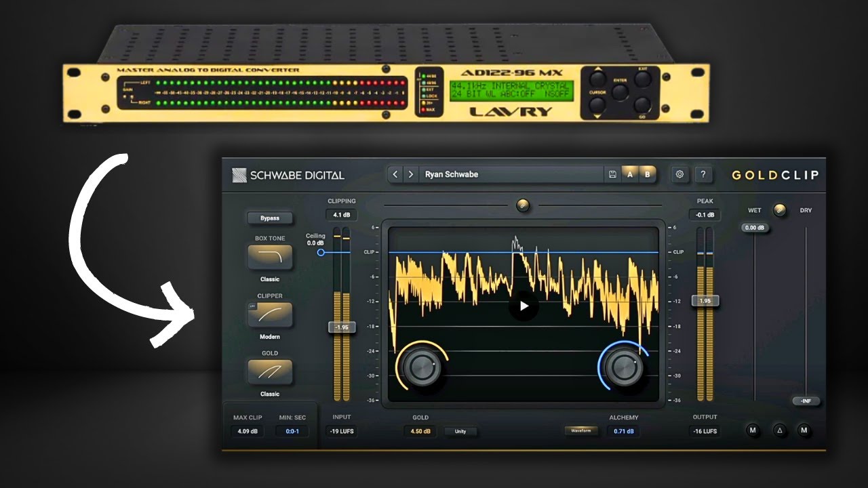Click the DRY fader handle at -INF
Screen dimensions: 868x488
click(806, 401)
